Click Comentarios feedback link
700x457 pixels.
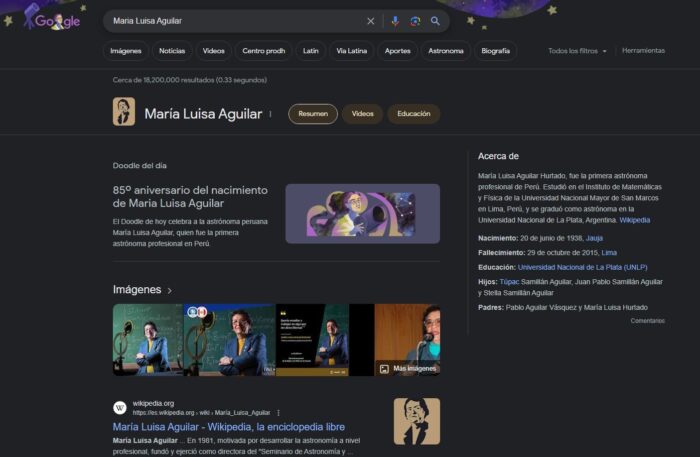647,320
